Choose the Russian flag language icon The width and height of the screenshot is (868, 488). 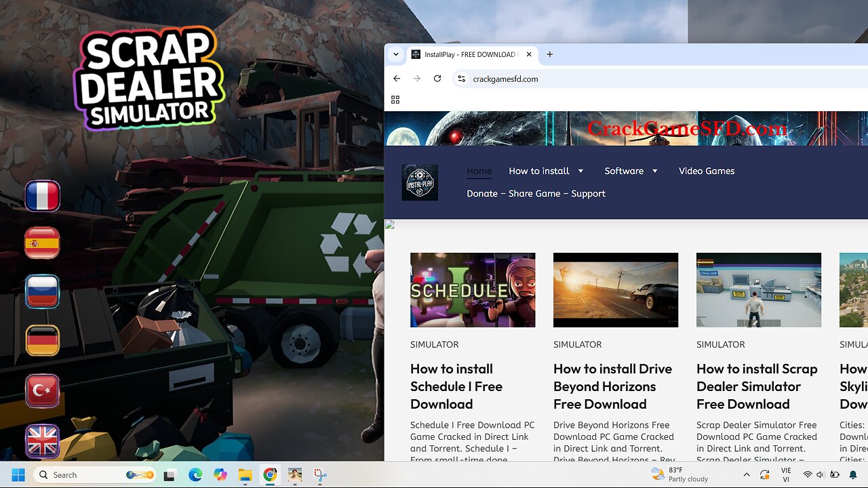(42, 291)
